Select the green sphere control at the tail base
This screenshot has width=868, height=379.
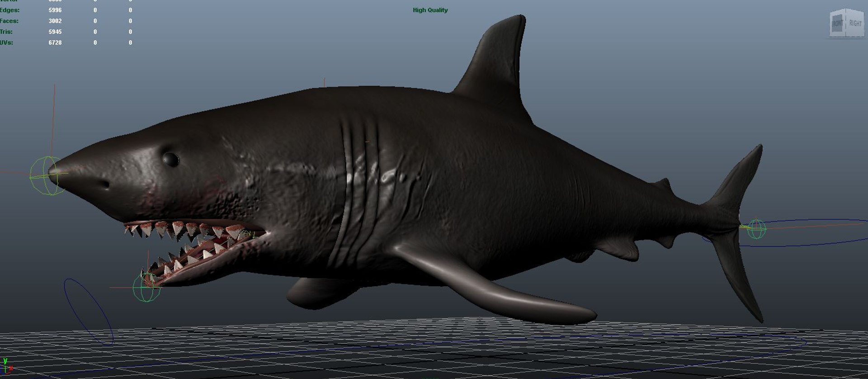pos(756,229)
